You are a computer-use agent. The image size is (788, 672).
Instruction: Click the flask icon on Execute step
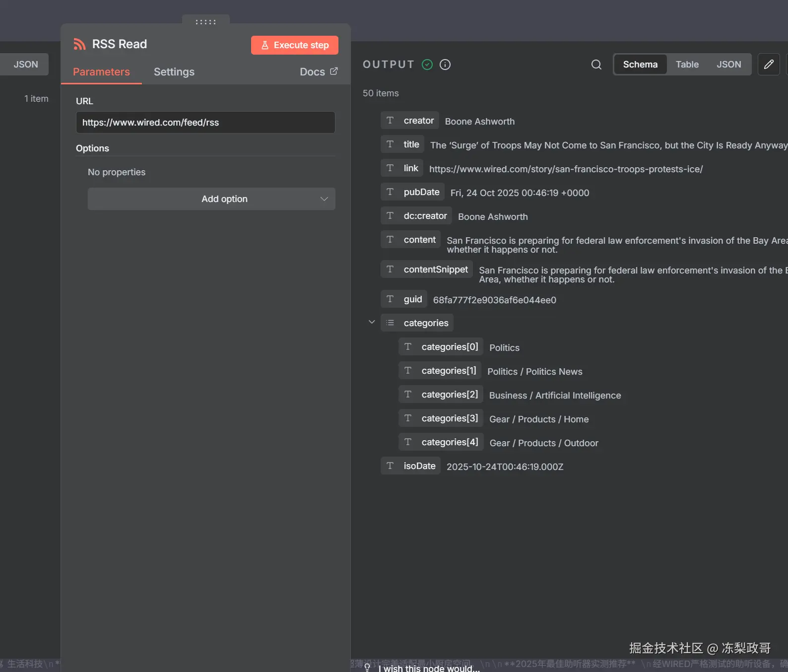(265, 45)
